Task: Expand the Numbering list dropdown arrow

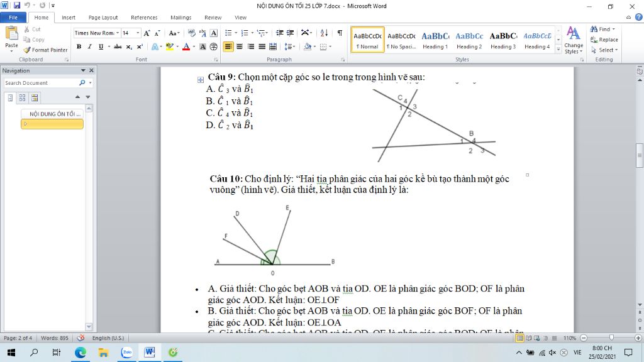Action: pos(252,33)
